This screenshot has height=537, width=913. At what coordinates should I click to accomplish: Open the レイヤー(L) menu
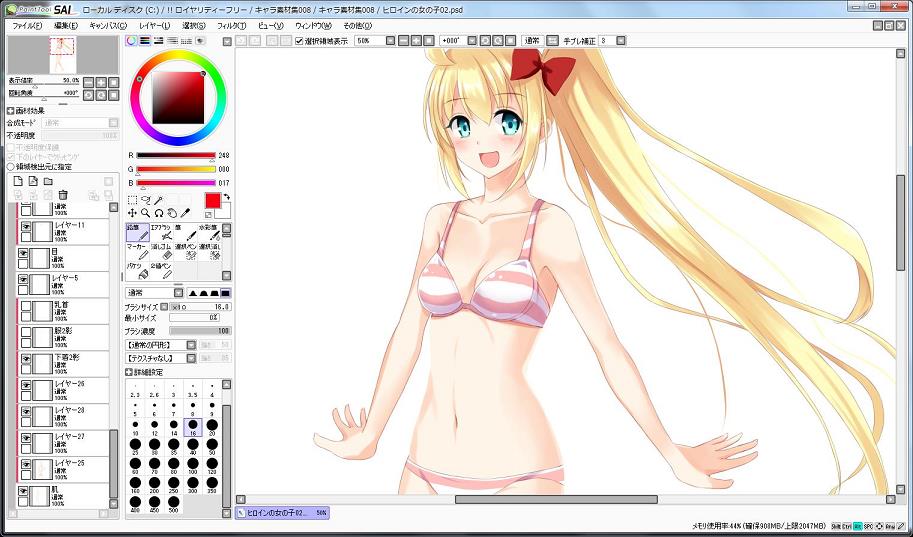(x=154, y=25)
